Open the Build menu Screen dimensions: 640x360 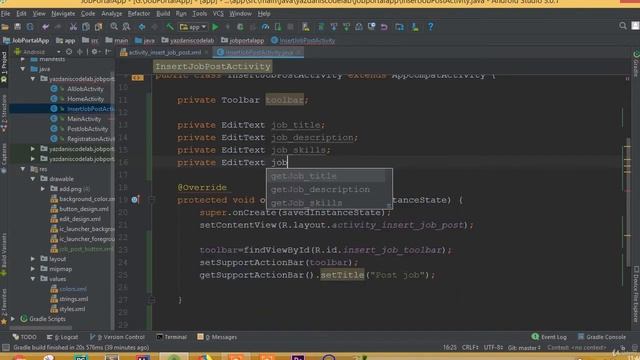[x=163, y=13]
